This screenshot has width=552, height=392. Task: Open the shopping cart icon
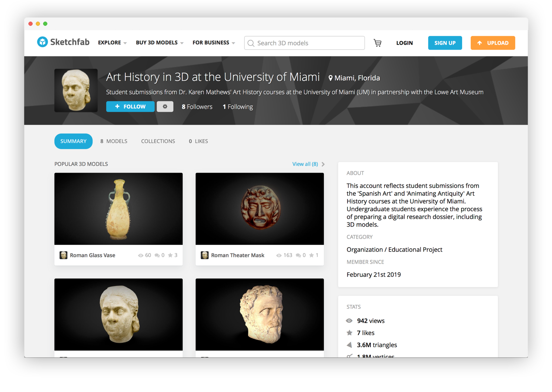point(377,43)
